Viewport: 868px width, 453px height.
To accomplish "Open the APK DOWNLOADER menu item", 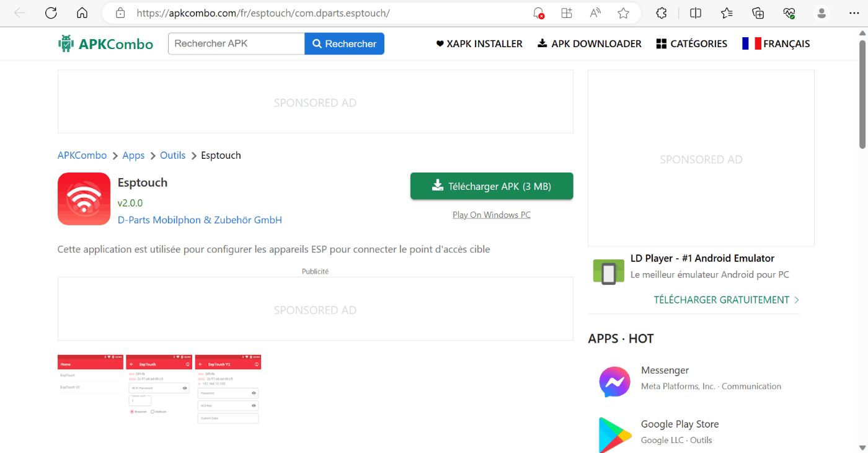I will (589, 43).
